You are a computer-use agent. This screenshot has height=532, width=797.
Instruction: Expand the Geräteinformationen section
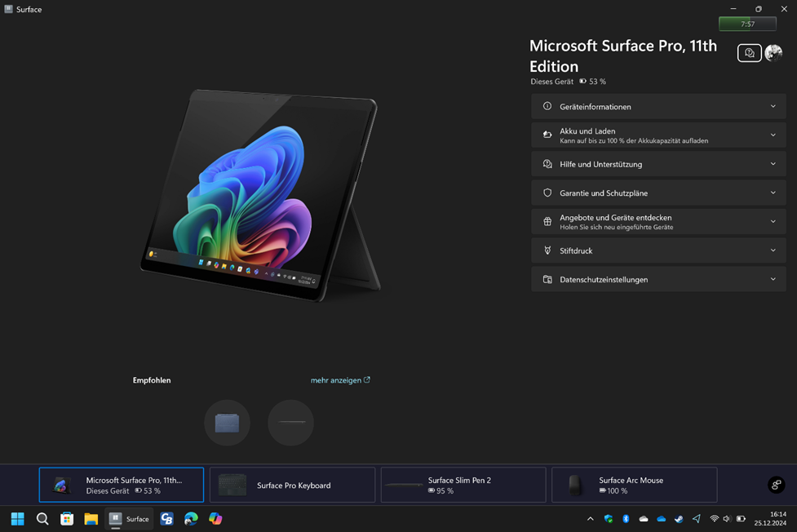[x=658, y=106]
